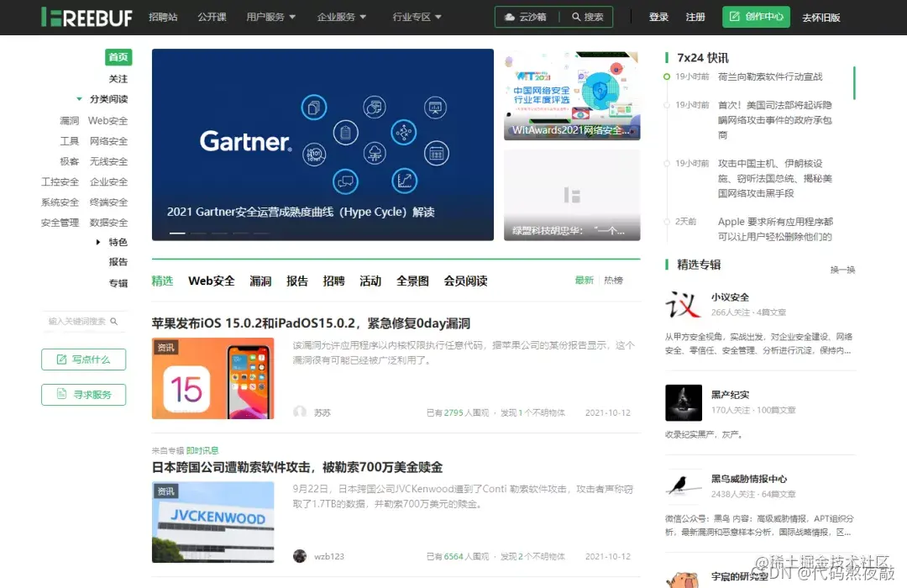The height and width of the screenshot is (588, 907).
Task: Open the 云沙箱 cloud sandbox
Action: tap(527, 16)
